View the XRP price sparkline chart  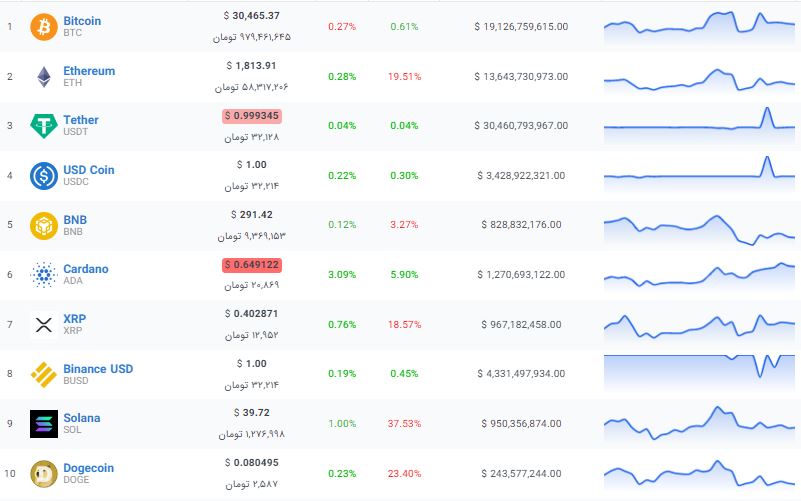pyautogui.click(x=699, y=327)
